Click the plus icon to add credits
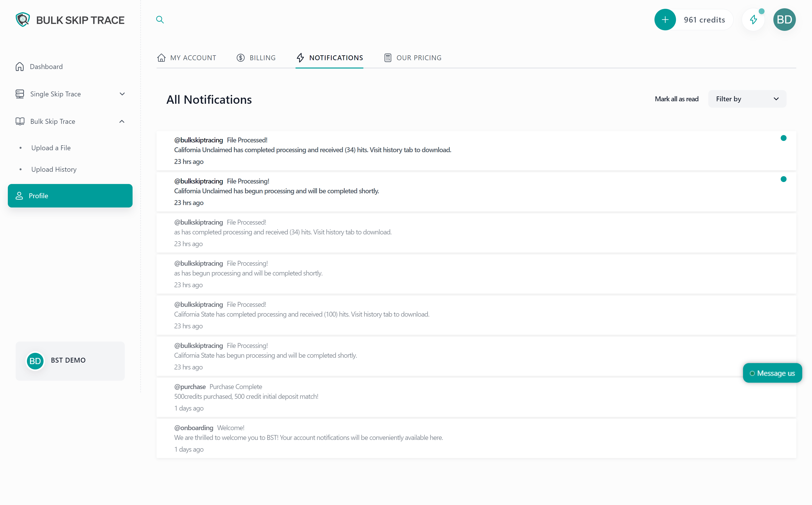812x505 pixels. (665, 20)
